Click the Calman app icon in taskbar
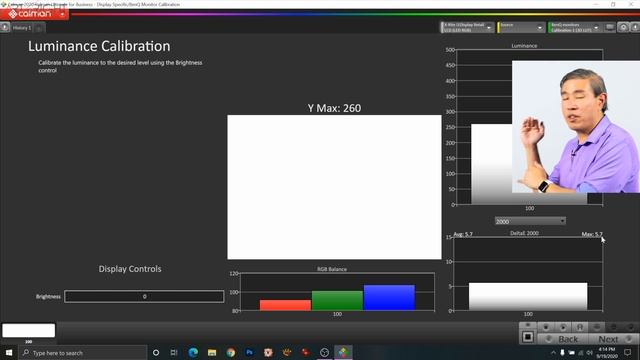 343,353
